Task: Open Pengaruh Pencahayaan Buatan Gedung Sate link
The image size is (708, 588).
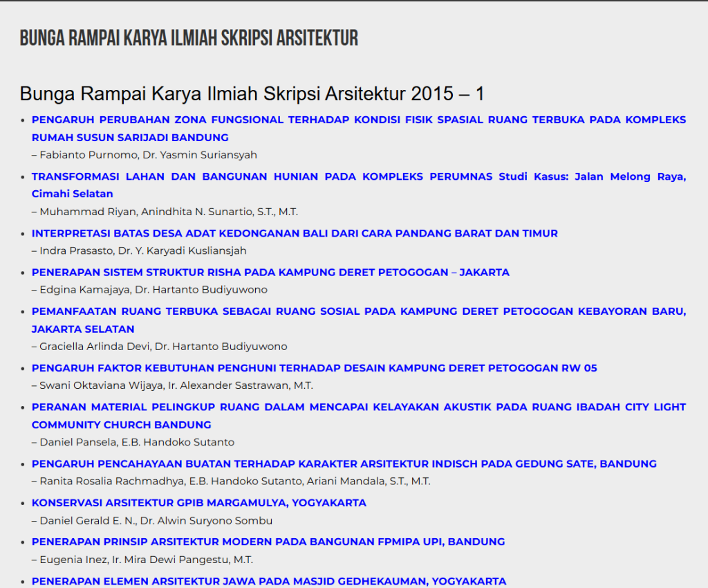Action: (344, 463)
